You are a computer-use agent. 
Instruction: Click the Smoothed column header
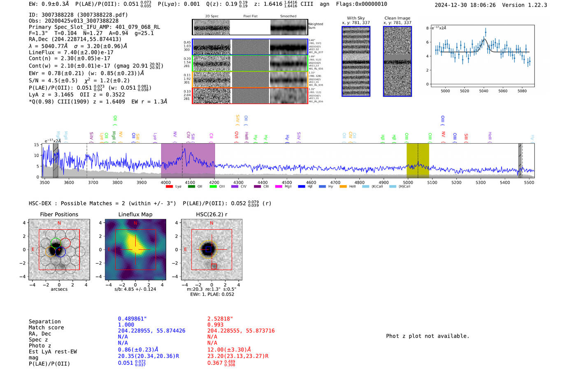[288, 16]
